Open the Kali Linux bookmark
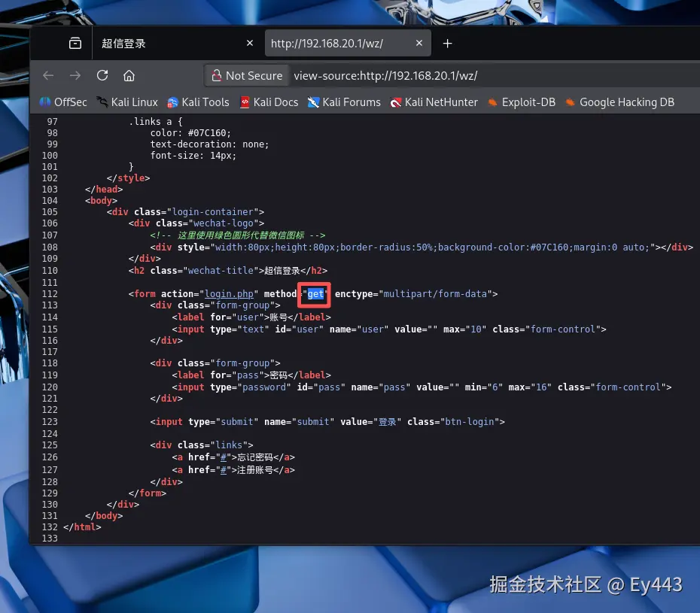Image resolution: width=700 pixels, height=613 pixels. (x=127, y=102)
